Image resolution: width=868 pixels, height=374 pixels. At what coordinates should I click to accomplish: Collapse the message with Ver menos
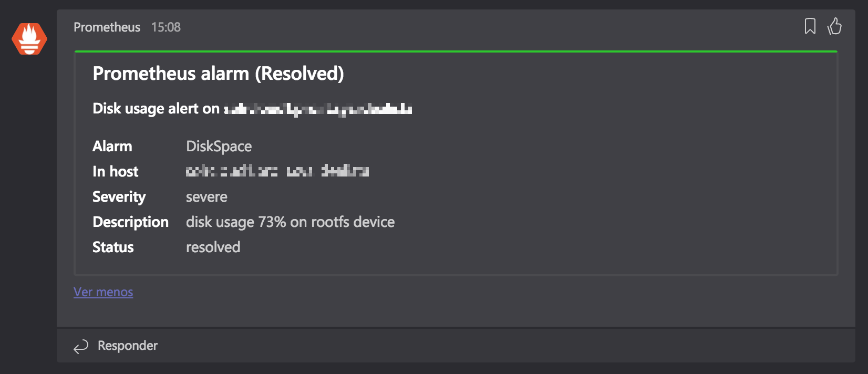(103, 292)
